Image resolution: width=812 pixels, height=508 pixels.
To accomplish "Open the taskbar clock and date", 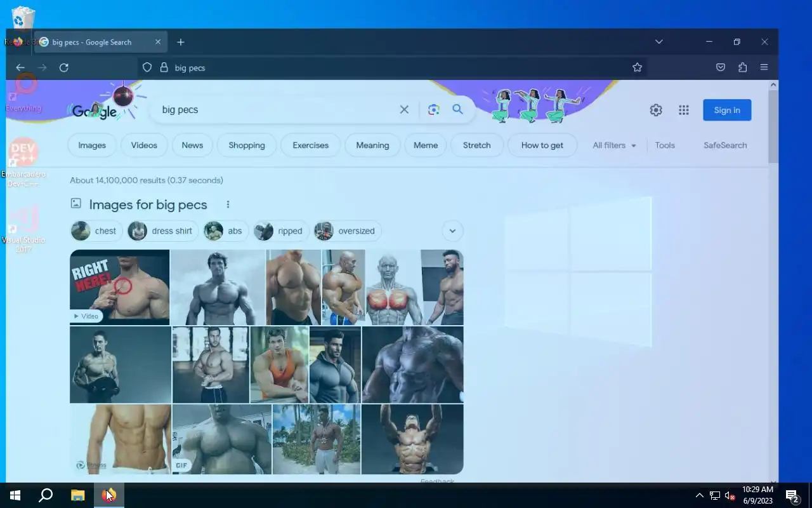I will tap(757, 495).
